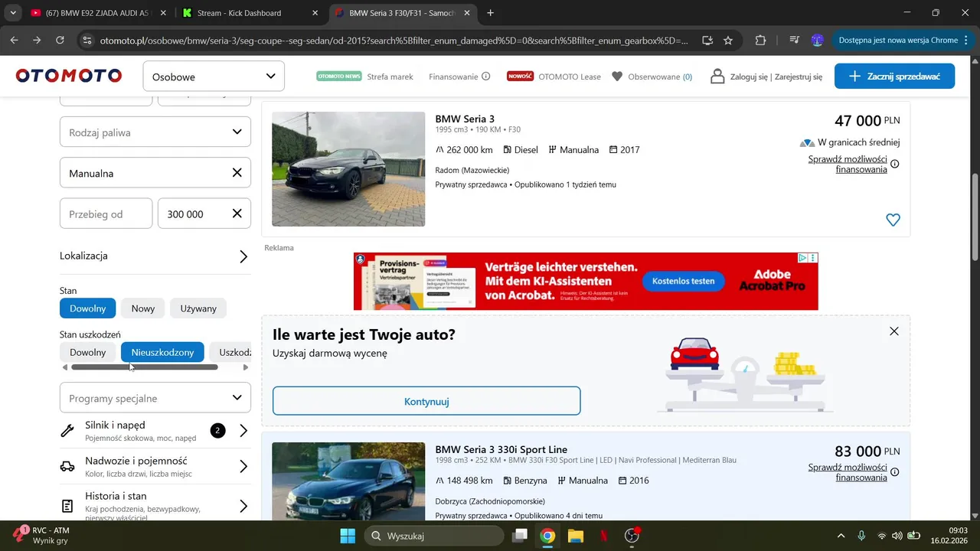Image resolution: width=980 pixels, height=551 pixels.
Task: Click the ad choices icon on the banner
Action: 802,258
